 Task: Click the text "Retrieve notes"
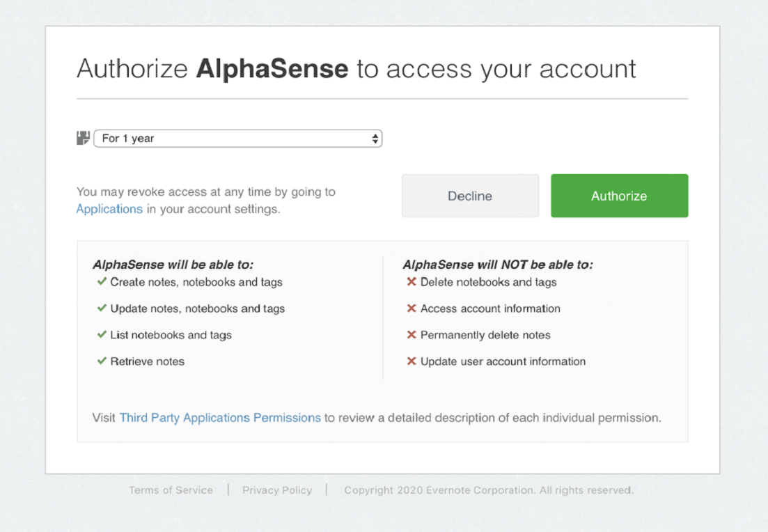[148, 361]
